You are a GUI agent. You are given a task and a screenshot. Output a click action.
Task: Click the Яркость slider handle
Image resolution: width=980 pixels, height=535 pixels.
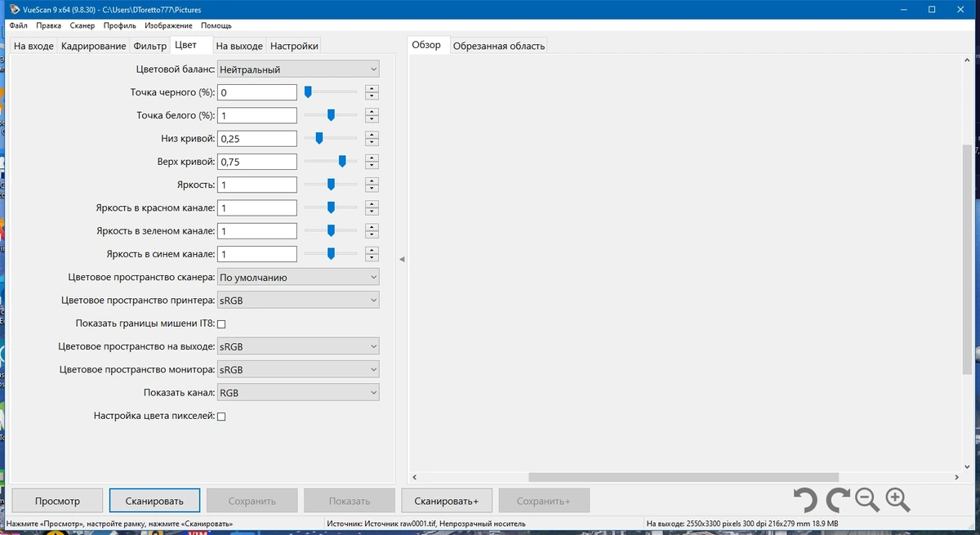331,185
